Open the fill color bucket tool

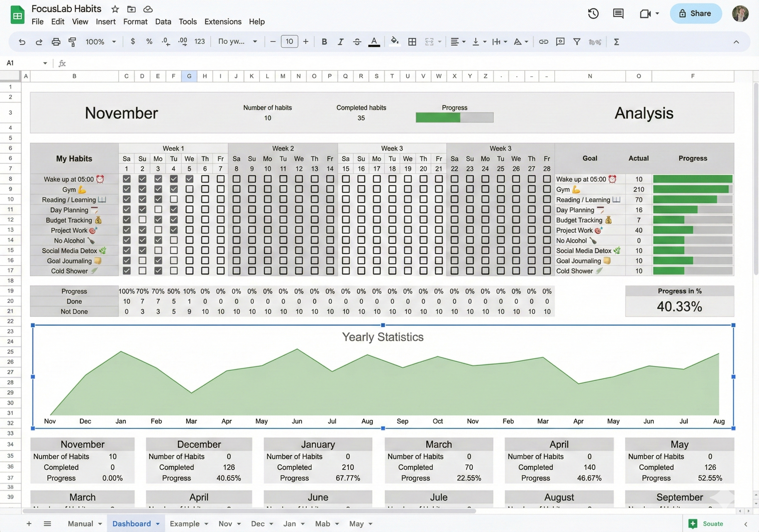coord(394,41)
